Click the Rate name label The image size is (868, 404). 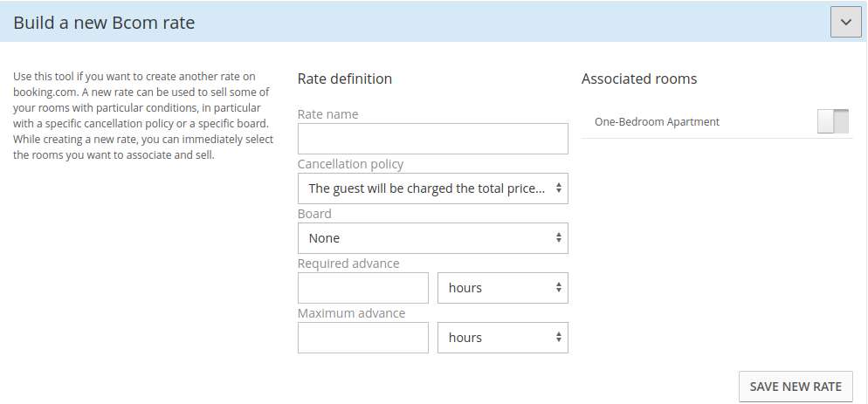pyautogui.click(x=327, y=114)
